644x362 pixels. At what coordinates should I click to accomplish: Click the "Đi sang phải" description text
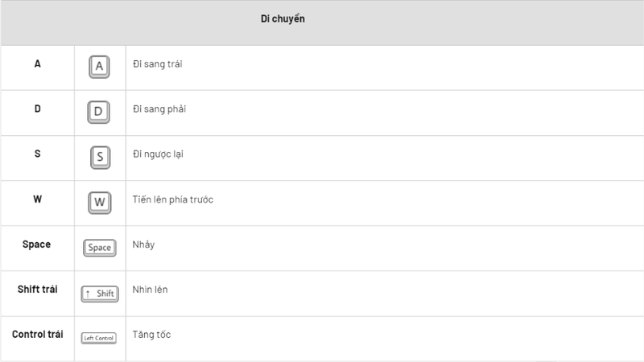click(x=159, y=109)
